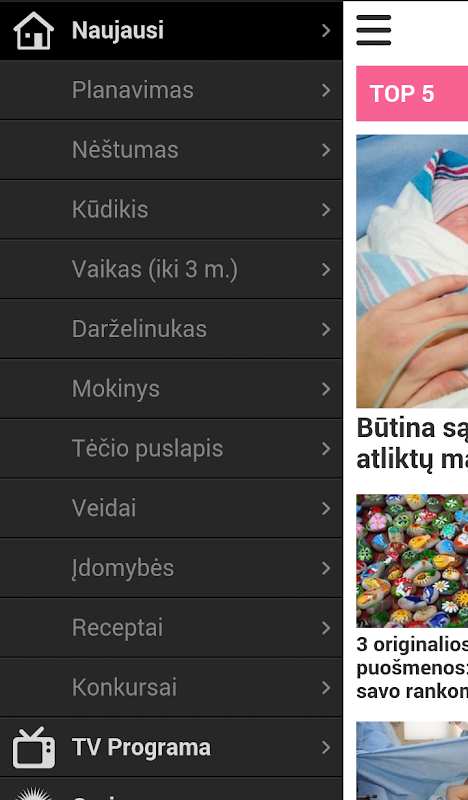Tap the TV icon beside TV Programa
The height and width of the screenshot is (800, 468).
tap(34, 747)
